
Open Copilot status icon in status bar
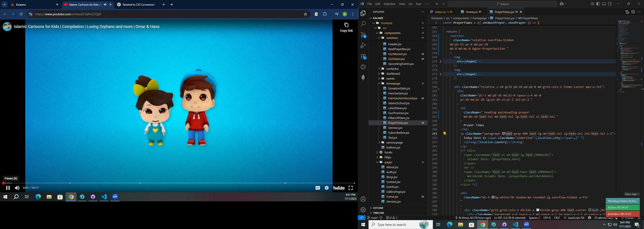point(589,218)
